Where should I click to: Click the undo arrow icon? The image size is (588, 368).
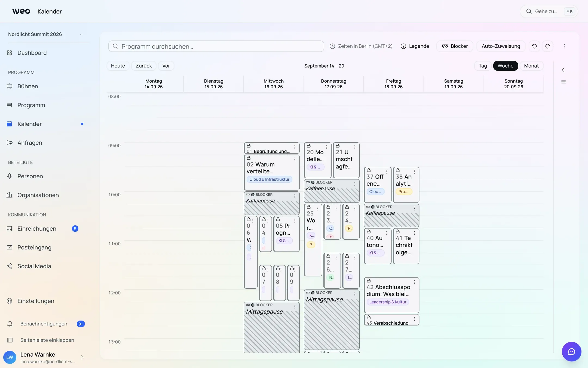pyautogui.click(x=534, y=46)
